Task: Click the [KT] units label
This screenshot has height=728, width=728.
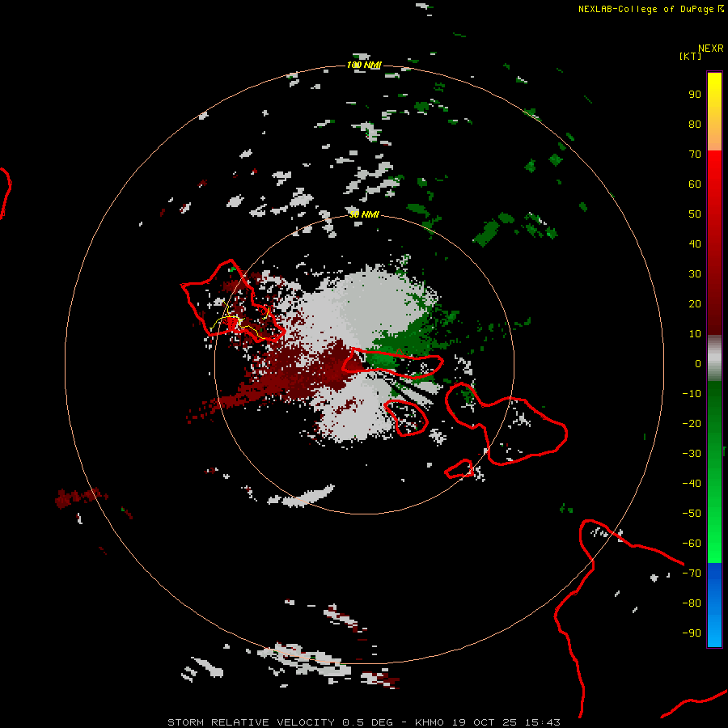Action: coord(690,56)
